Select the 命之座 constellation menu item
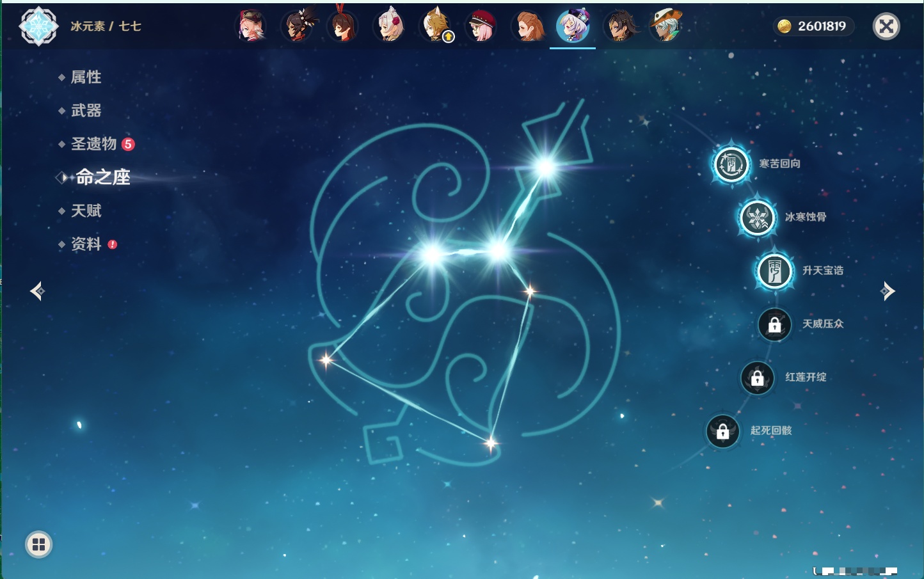 102,177
